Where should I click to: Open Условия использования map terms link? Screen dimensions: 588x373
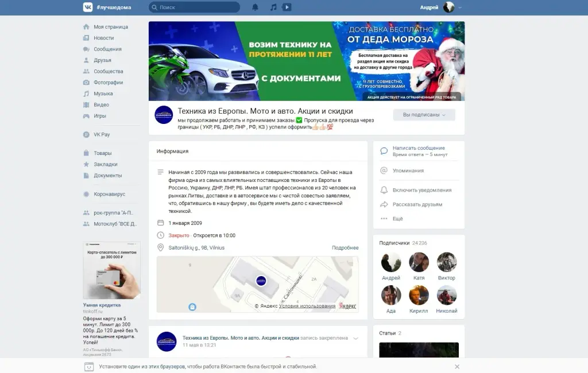pyautogui.click(x=307, y=306)
